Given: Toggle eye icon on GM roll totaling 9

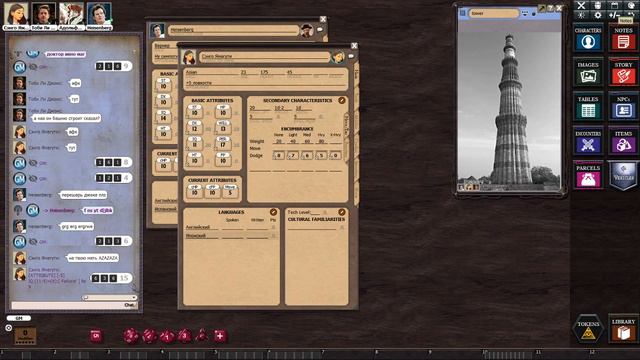Looking at the screenshot, I should [33, 67].
